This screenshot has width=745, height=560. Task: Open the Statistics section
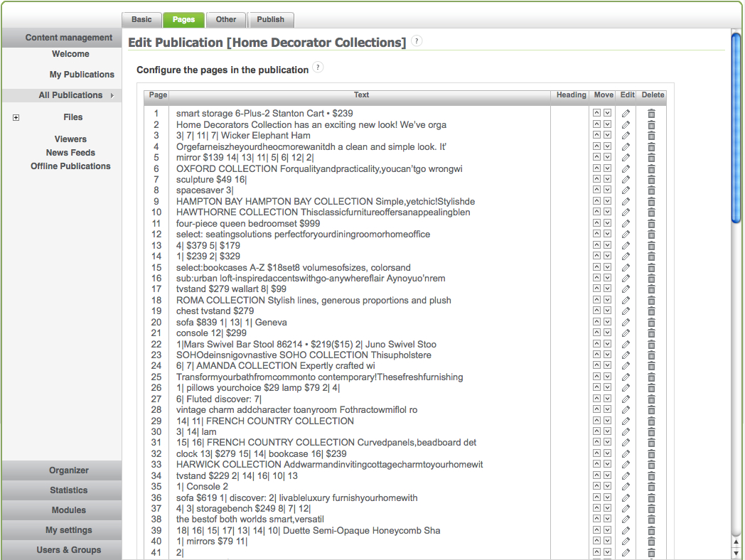click(69, 490)
